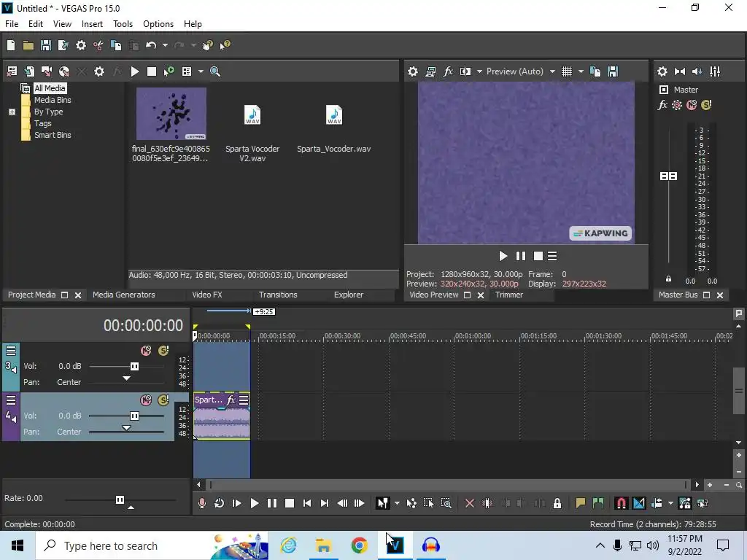Switch to the Explorer tab
Viewport: 747px width, 560px height.
pyautogui.click(x=349, y=295)
